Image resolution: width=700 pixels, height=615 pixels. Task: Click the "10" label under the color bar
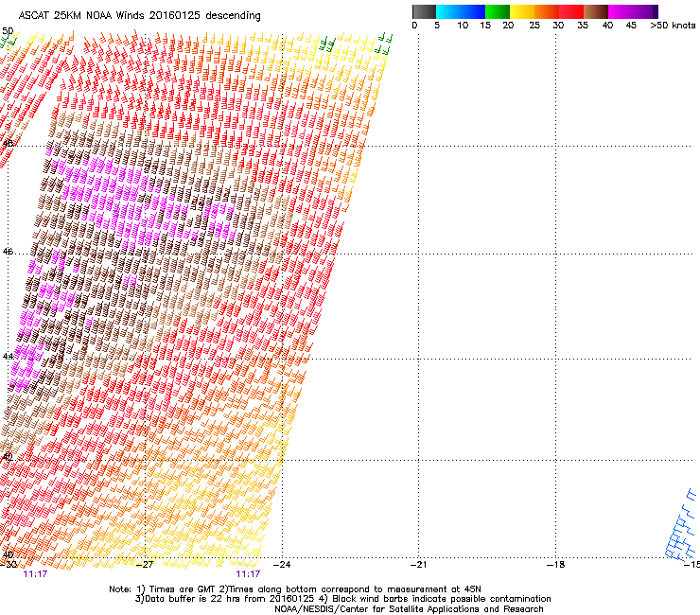click(x=463, y=26)
